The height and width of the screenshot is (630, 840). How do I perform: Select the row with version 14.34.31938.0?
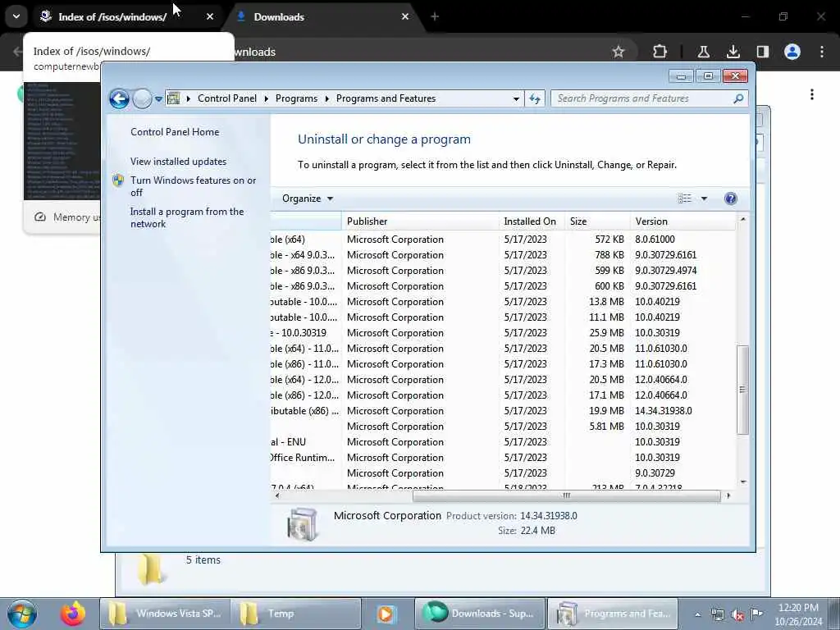504,411
